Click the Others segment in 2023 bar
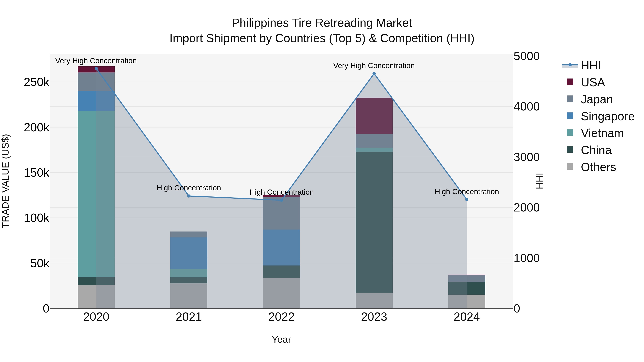The width and height of the screenshot is (644, 362). coord(374,301)
